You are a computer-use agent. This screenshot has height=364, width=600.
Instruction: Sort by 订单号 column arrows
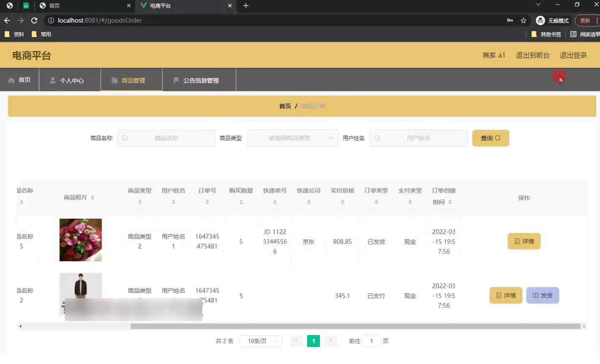point(207,202)
